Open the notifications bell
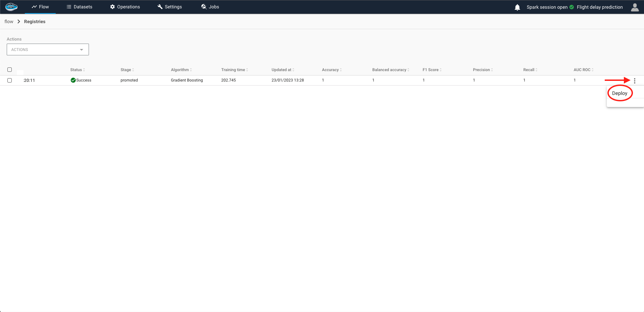The image size is (644, 312). click(x=517, y=7)
